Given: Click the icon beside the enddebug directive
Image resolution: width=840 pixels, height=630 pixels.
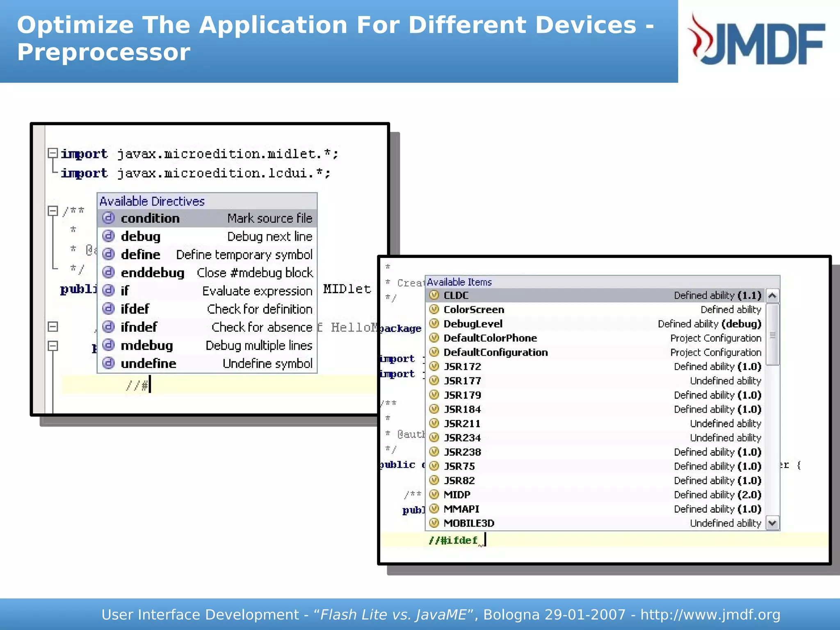Looking at the screenshot, I should [x=108, y=272].
